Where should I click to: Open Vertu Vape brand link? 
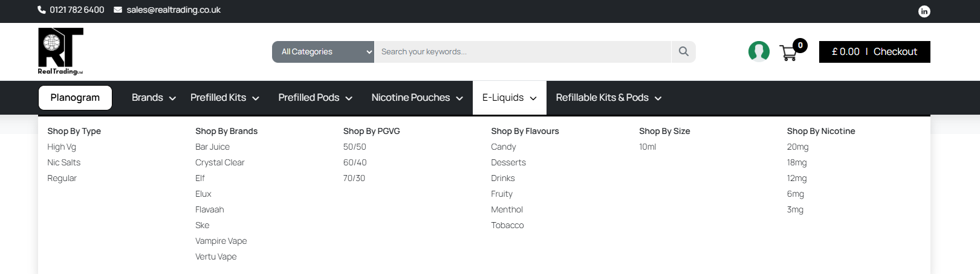click(216, 256)
